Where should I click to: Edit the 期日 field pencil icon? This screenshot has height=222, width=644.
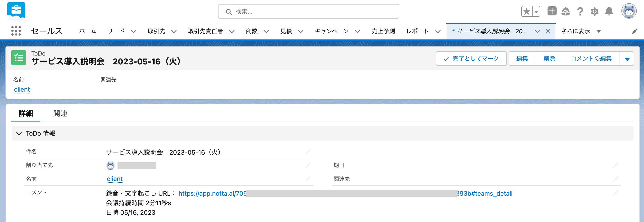[x=616, y=165]
